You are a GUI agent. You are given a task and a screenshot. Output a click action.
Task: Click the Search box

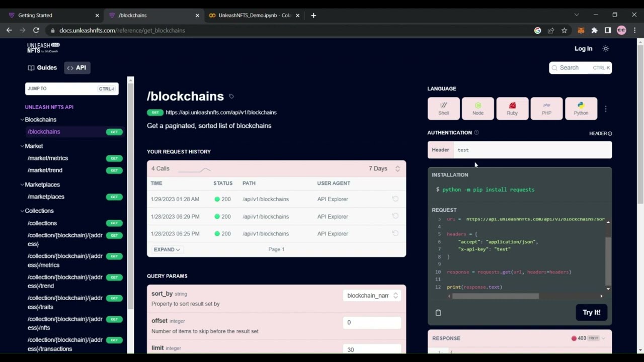[581, 67]
